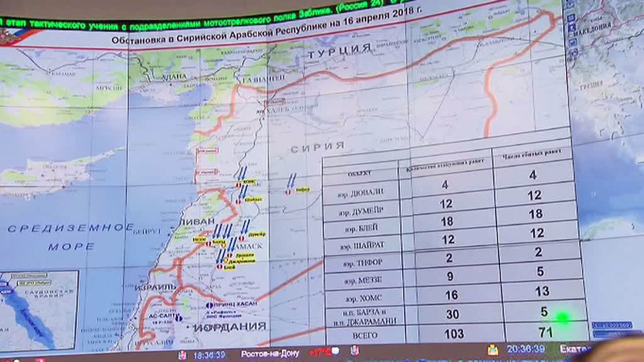Click the ПРИНЦ ХАСАН airbase label
The width and height of the screenshot is (644, 362).
(236, 304)
